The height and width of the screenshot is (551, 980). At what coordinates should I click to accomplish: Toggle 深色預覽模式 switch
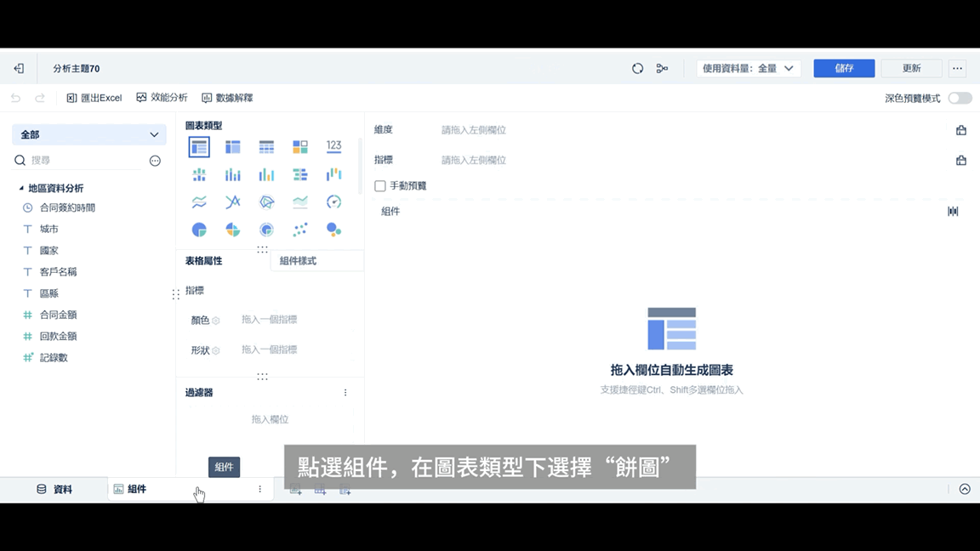pyautogui.click(x=960, y=98)
